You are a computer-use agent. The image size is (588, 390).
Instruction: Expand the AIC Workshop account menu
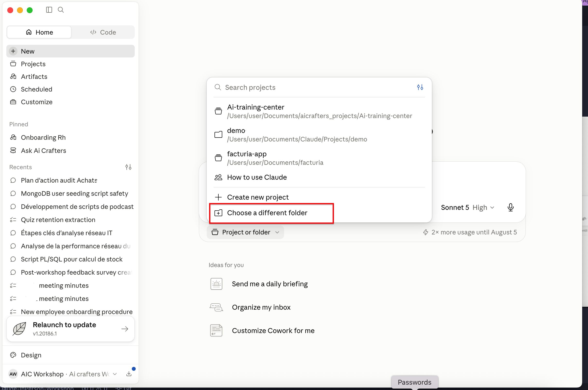pos(63,374)
